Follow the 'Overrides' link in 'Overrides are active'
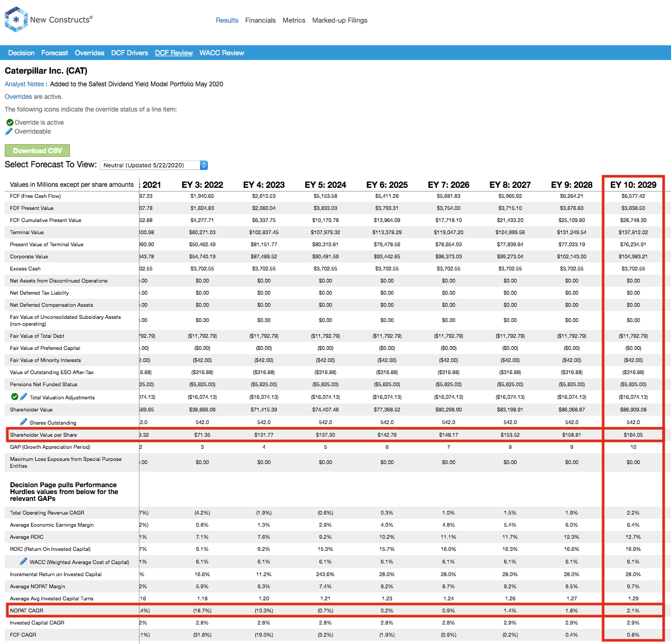This screenshot has height=644, width=671. [18, 97]
